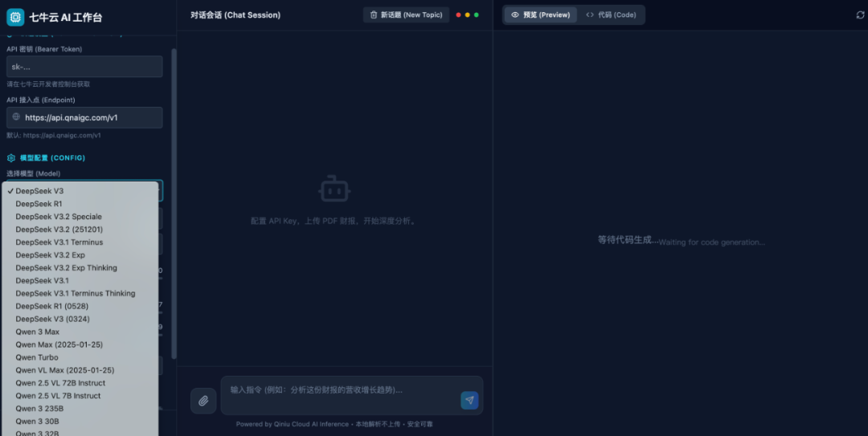Click the gear icon beside CONFIG heading
The height and width of the screenshot is (436, 868).
tap(11, 158)
